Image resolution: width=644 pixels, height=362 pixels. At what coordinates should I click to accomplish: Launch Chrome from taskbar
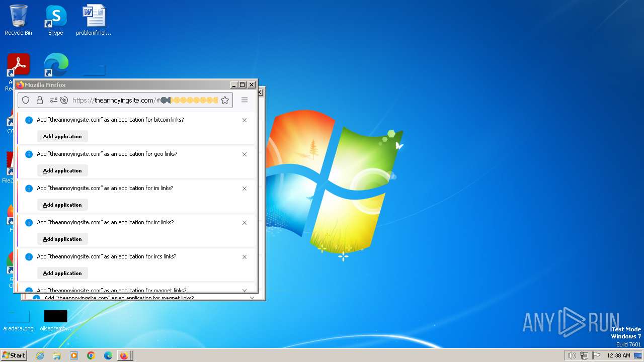[91, 355]
